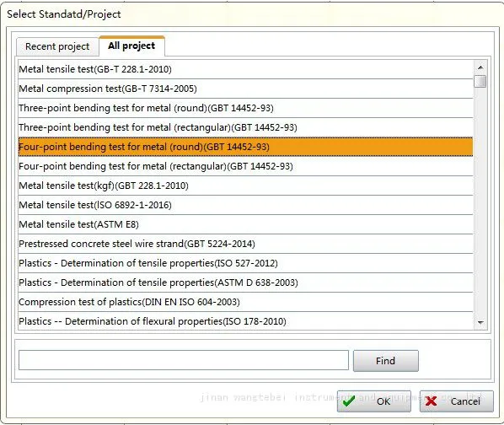504x425 pixels.
Task: Dismiss dialog with the Cancel button
Action: click(457, 401)
